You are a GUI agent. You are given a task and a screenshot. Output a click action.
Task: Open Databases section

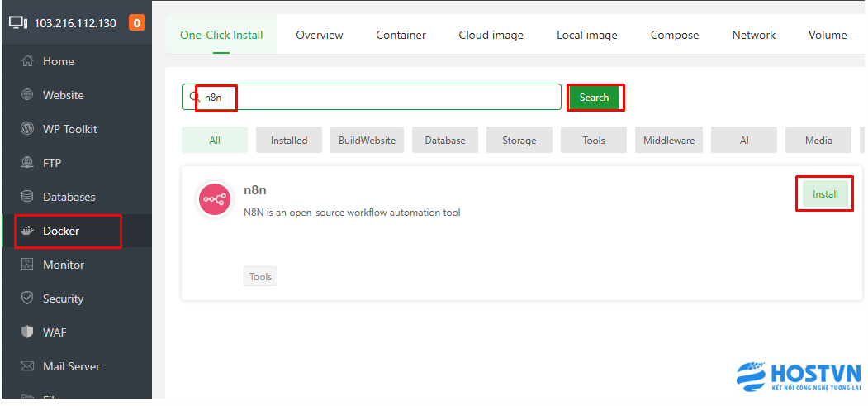click(76, 197)
